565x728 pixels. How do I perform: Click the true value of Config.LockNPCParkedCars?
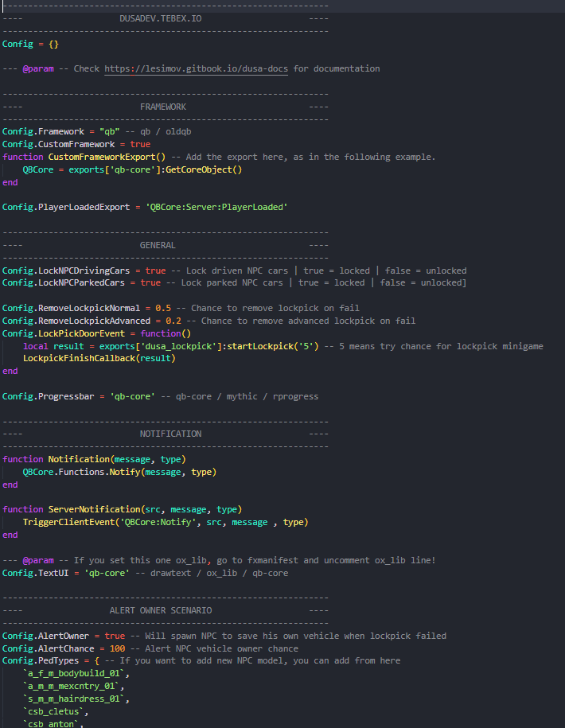click(150, 282)
